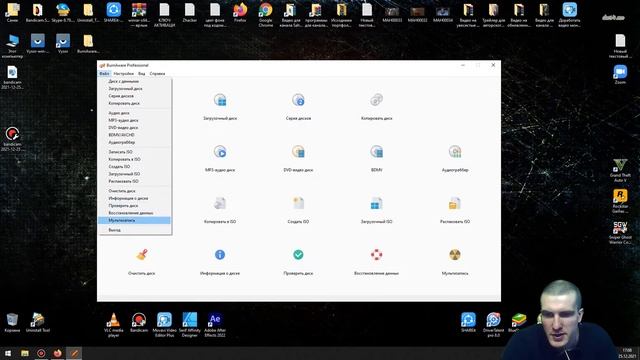This screenshot has height=360, width=640.
Task: Select the Movavi Video Editor Plus shortcut
Action: [164, 325]
